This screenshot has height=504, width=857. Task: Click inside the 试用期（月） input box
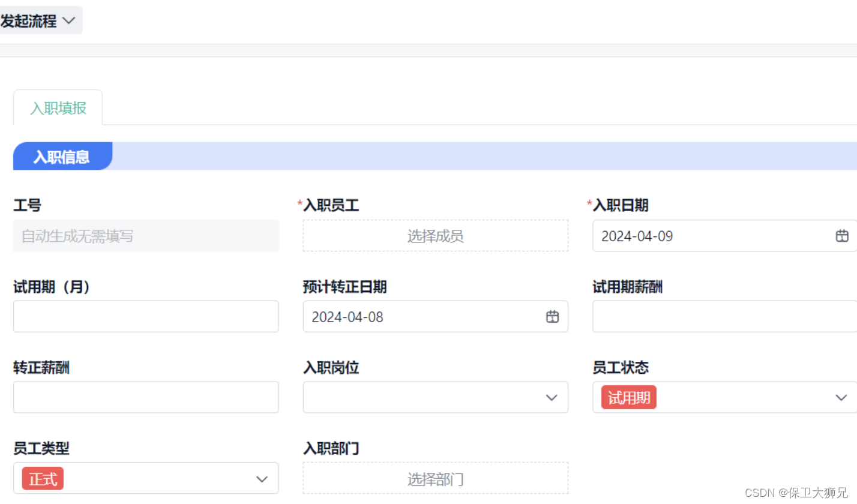(146, 316)
